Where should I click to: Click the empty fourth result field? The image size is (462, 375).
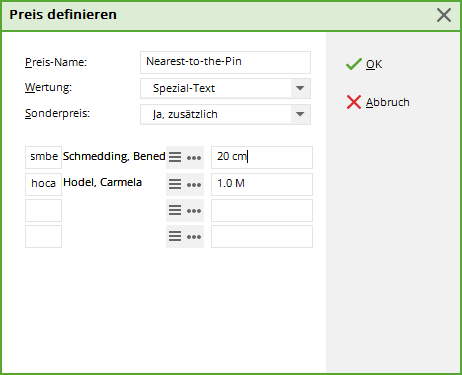click(262, 236)
